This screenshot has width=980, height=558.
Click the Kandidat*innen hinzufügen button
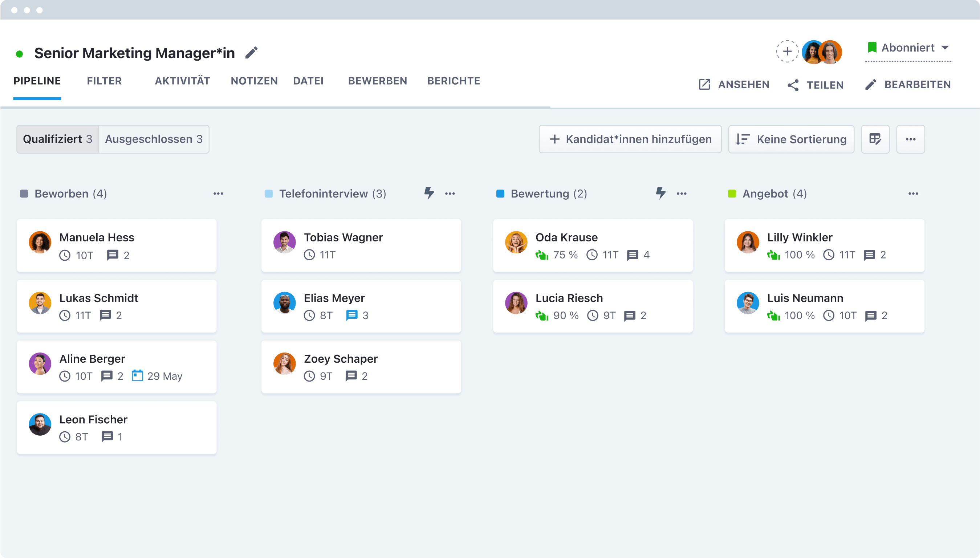(630, 139)
